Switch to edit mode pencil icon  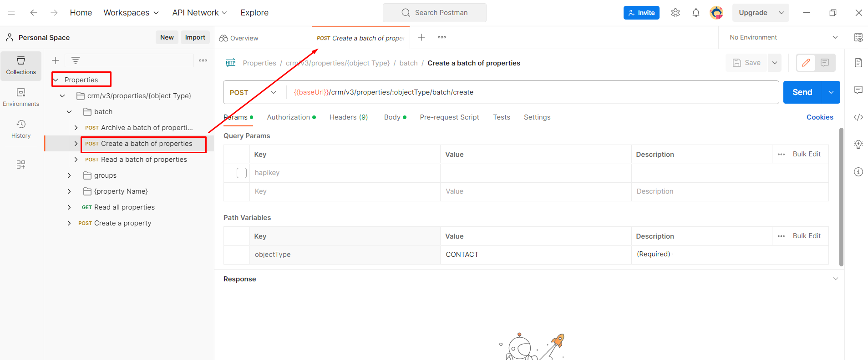[x=806, y=63]
